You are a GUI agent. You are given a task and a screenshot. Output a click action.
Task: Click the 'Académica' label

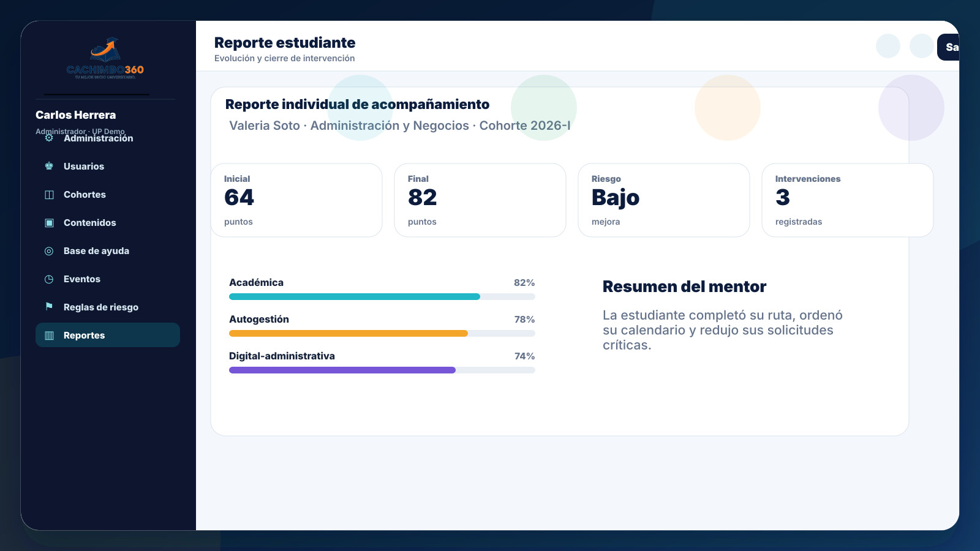(x=256, y=283)
